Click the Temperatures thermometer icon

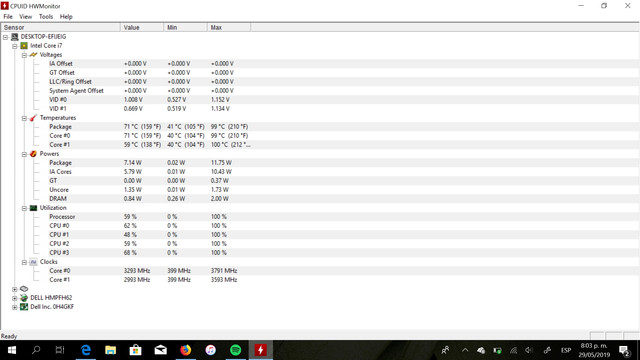[33, 118]
